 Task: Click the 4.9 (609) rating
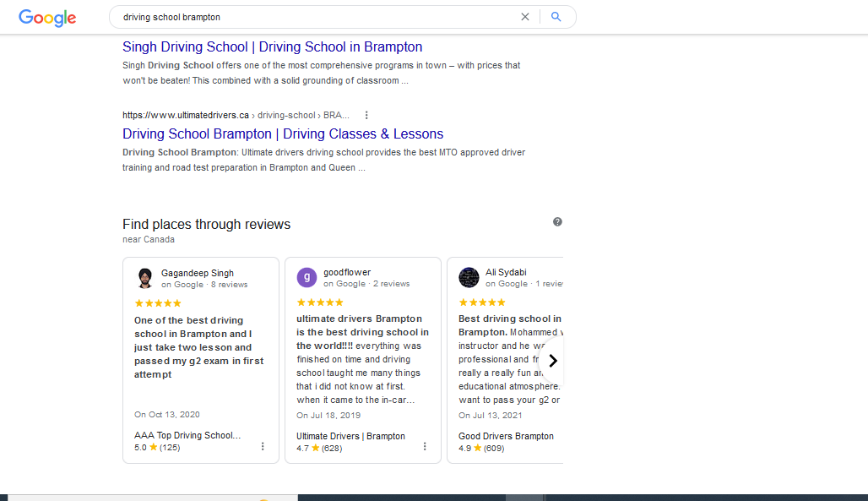pos(481,448)
